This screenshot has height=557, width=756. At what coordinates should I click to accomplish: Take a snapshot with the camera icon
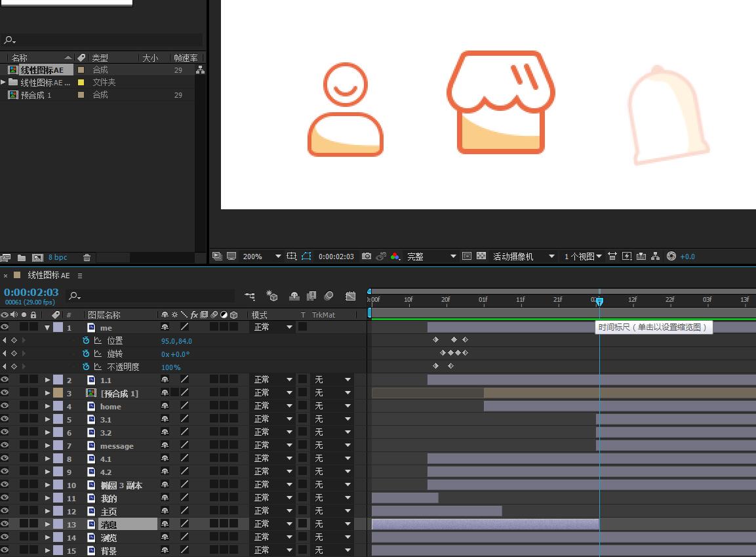tap(367, 257)
